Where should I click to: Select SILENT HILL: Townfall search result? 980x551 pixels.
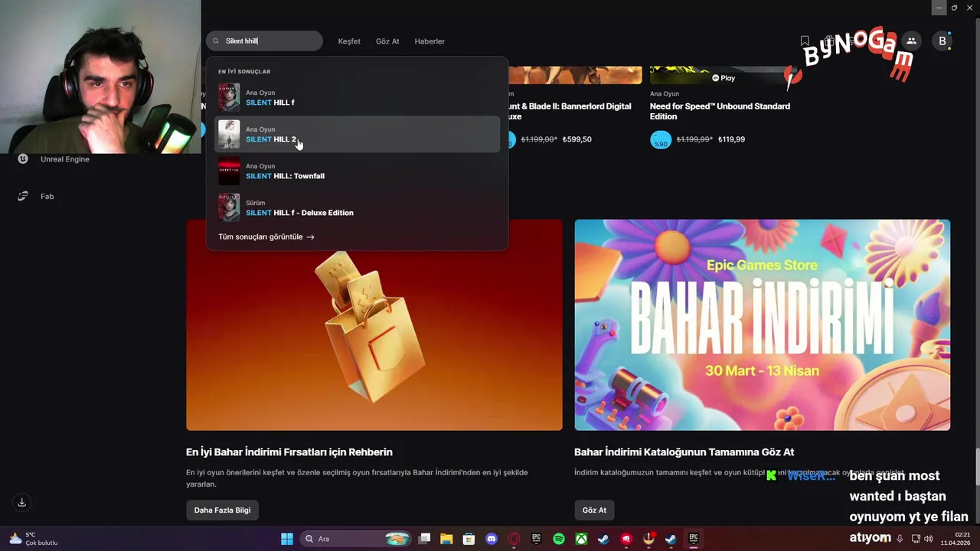point(357,171)
